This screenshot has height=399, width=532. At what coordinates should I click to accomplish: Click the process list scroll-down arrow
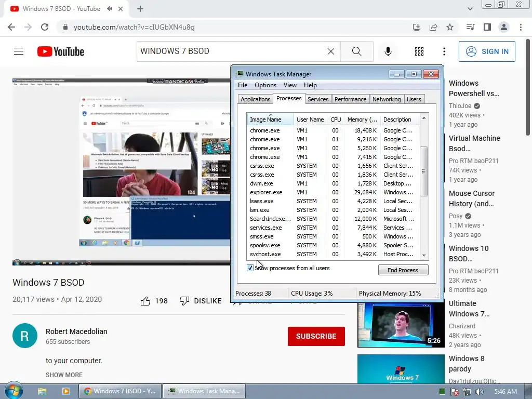click(x=424, y=256)
